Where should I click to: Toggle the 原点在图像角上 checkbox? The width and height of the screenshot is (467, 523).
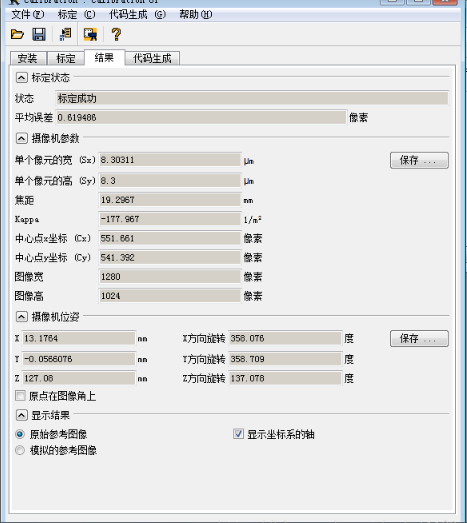point(20,396)
